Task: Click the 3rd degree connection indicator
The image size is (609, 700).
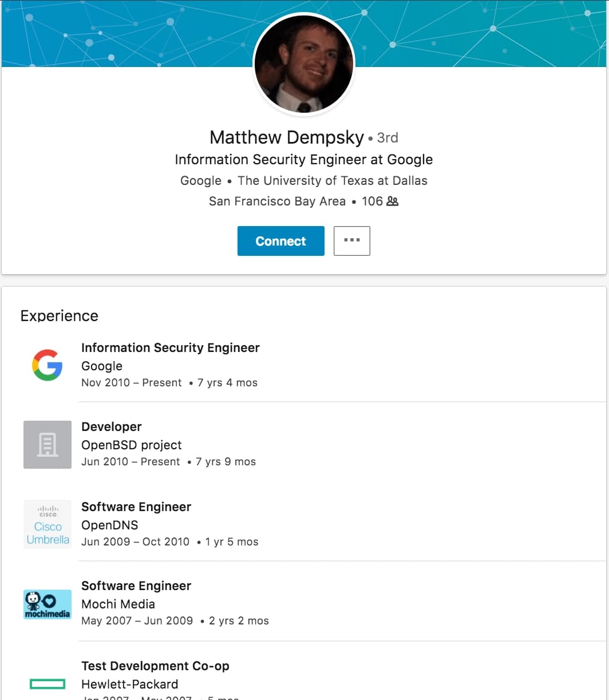Action: (387, 137)
